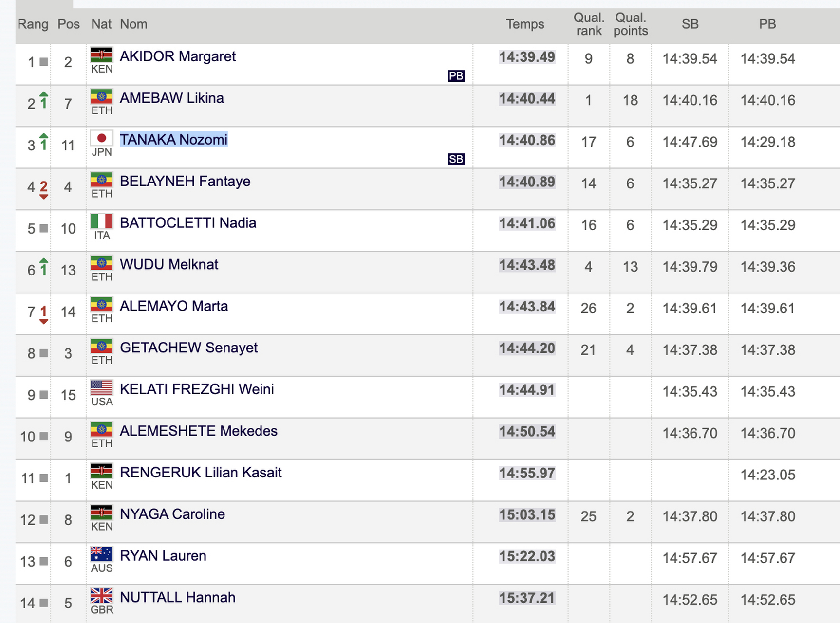The height and width of the screenshot is (623, 840).
Task: Open RENGERUK Lilian Kasait's profile link
Action: click(201, 472)
